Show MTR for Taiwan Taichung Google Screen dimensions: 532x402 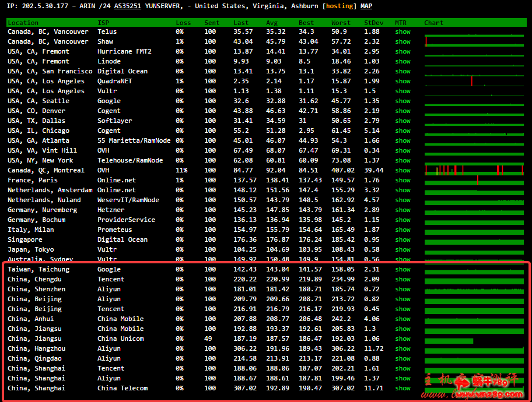point(402,270)
